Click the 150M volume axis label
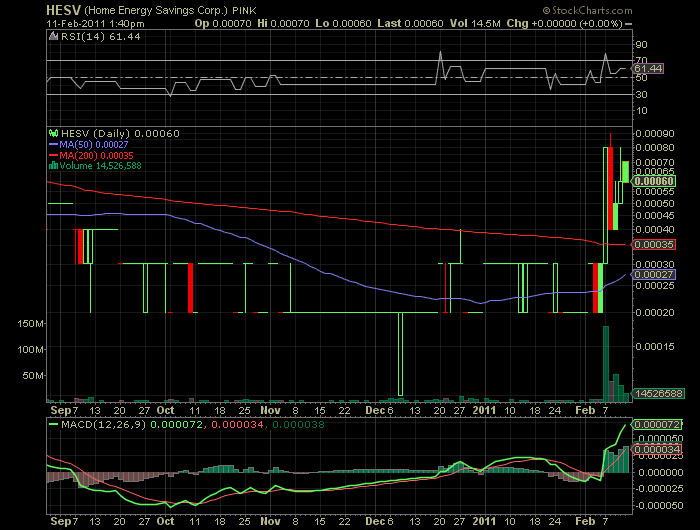Image resolution: width=700 pixels, height=530 pixels. pyautogui.click(x=30, y=323)
